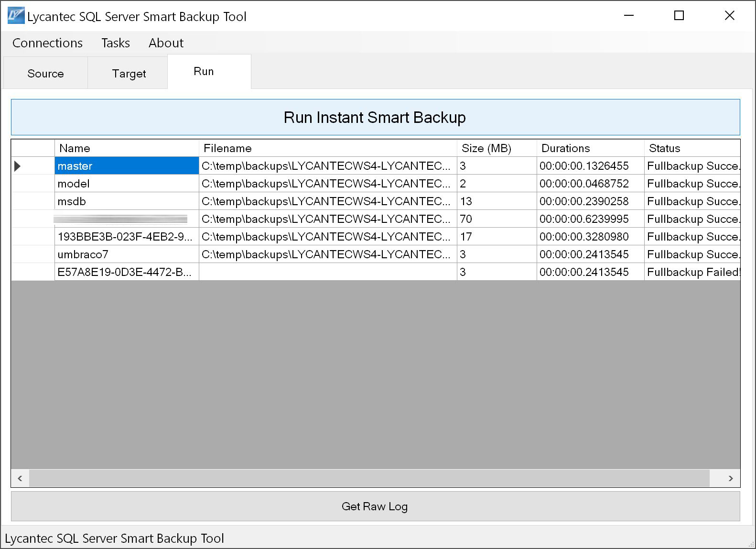Screen dimensions: 756x549
Task: Maximize the Smart Backup Tool window
Action: pyautogui.click(x=679, y=16)
